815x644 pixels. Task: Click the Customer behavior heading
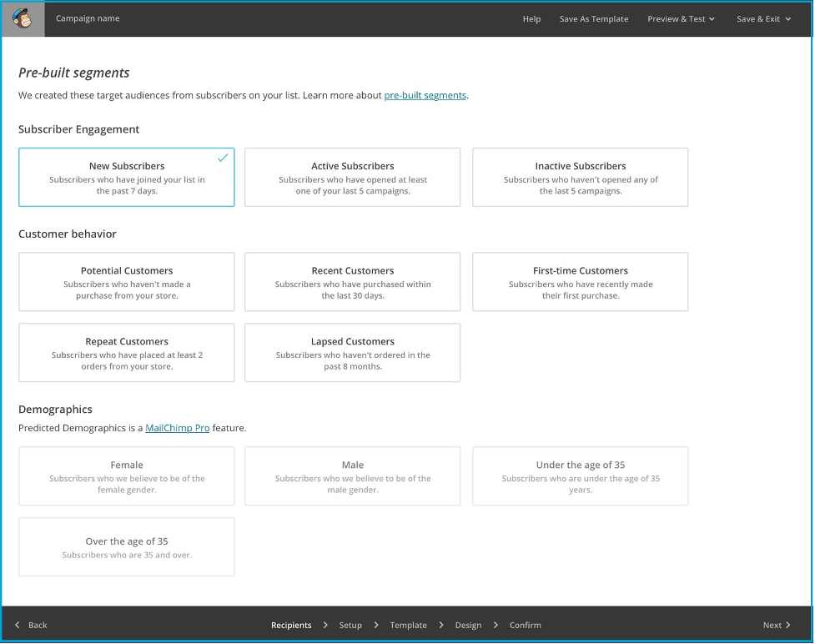point(67,234)
